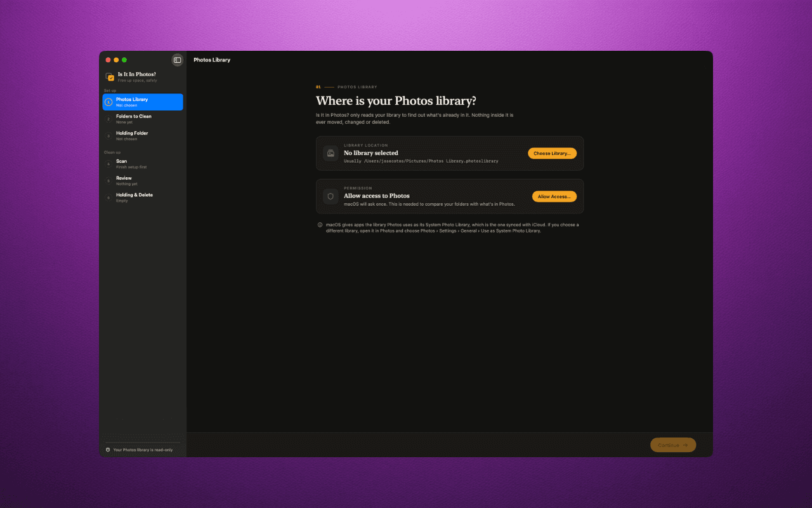Open Holding Folder step
Viewport: 812px width, 508px height.
pyautogui.click(x=143, y=136)
